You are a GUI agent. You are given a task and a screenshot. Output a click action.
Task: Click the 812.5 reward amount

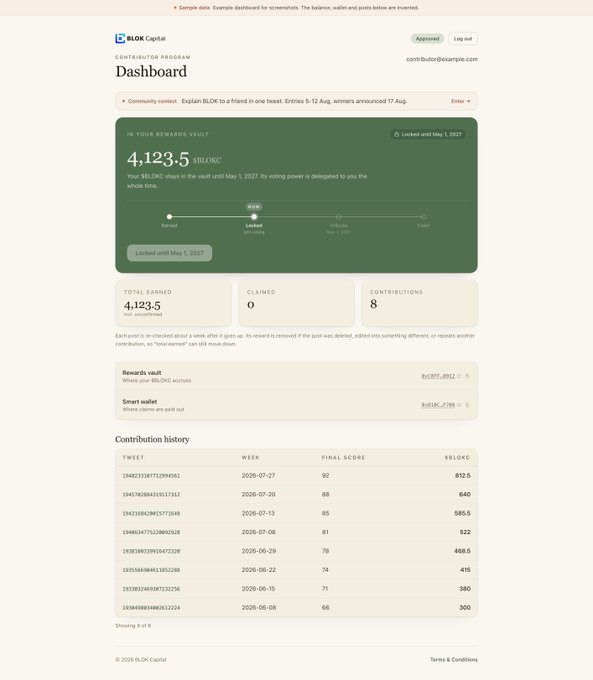tap(463, 476)
